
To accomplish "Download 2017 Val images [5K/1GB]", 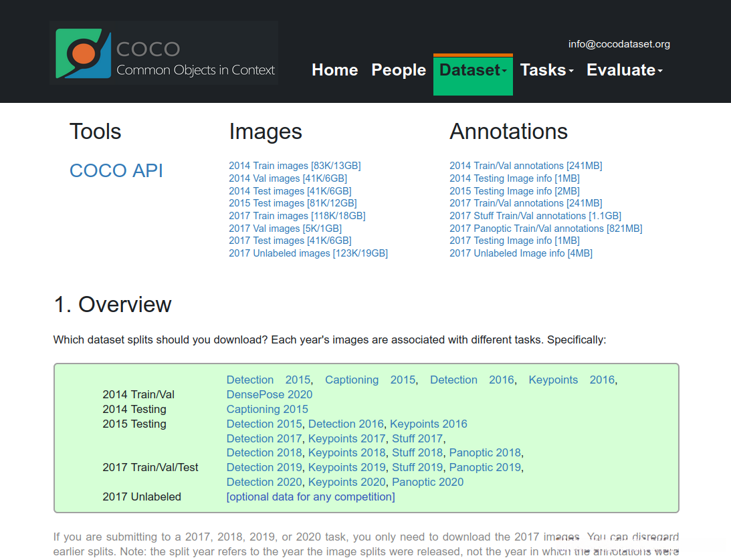I will tap(286, 229).
